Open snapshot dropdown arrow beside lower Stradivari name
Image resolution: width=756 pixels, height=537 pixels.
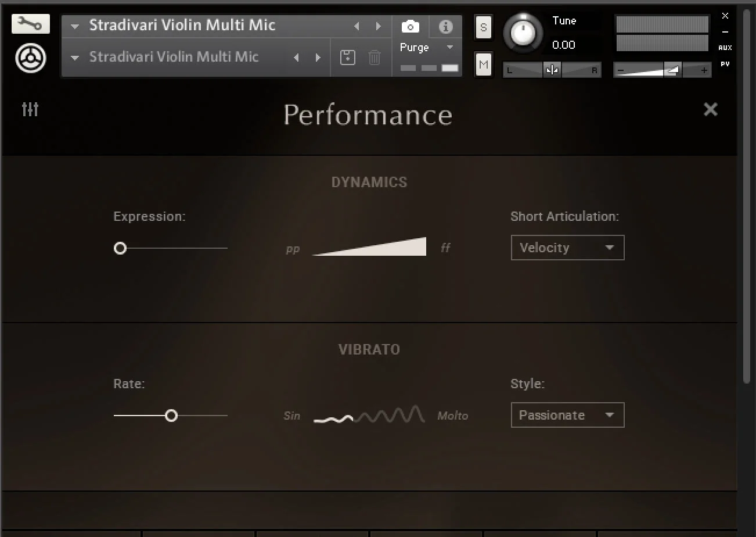pos(74,58)
